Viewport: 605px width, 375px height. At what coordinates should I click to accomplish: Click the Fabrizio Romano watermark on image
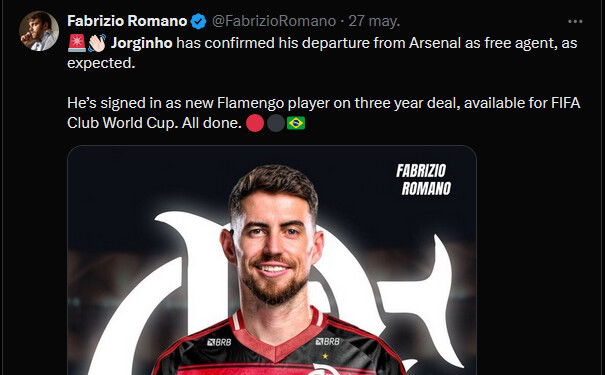[x=423, y=179]
